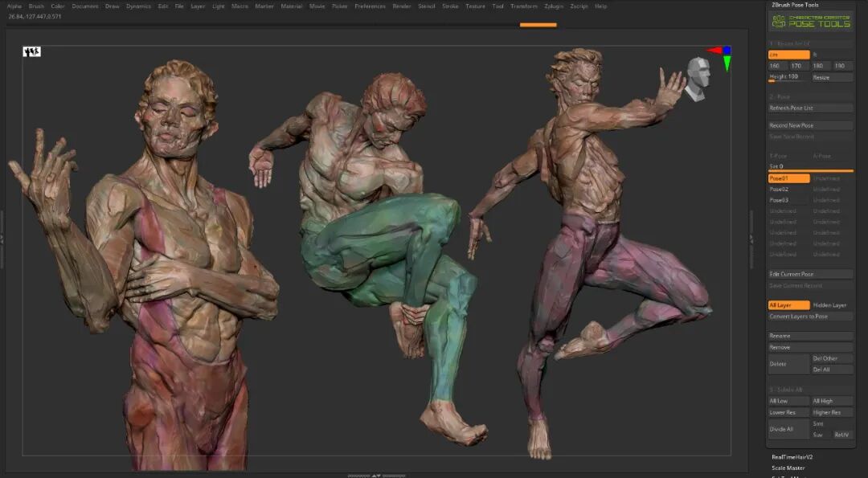
Task: Click the Character Creator Pose Tools logo
Action: tap(811, 22)
